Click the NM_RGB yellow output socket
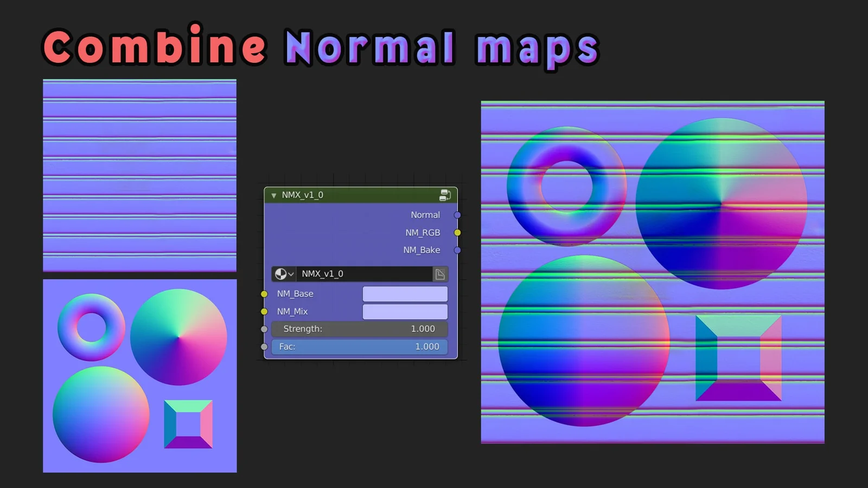Viewport: 868px width, 488px height. tap(457, 232)
